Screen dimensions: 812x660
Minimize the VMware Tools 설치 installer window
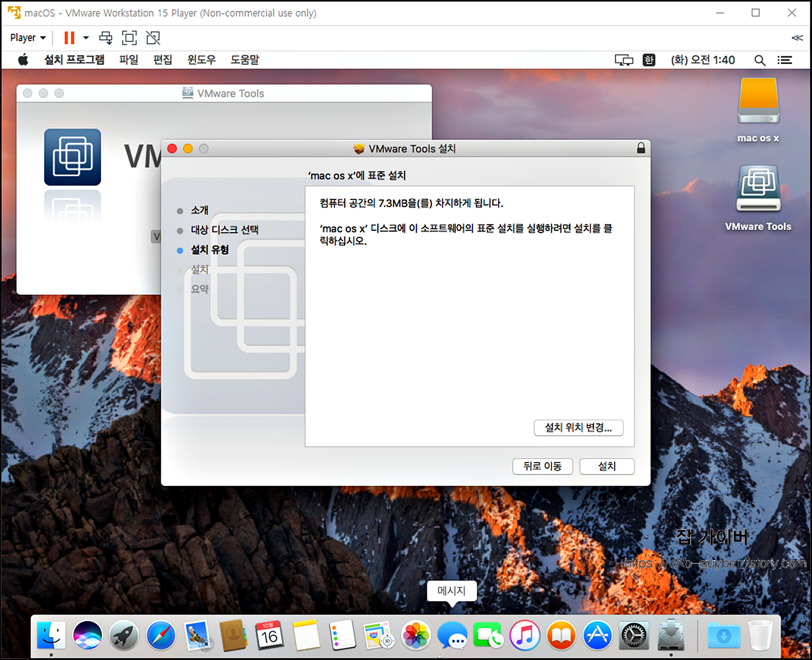tap(188, 149)
